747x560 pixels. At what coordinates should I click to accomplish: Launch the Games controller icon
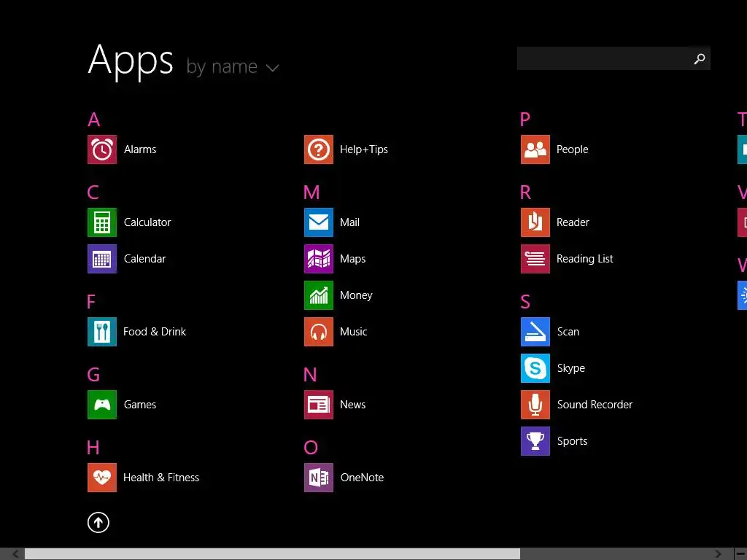[x=102, y=405]
